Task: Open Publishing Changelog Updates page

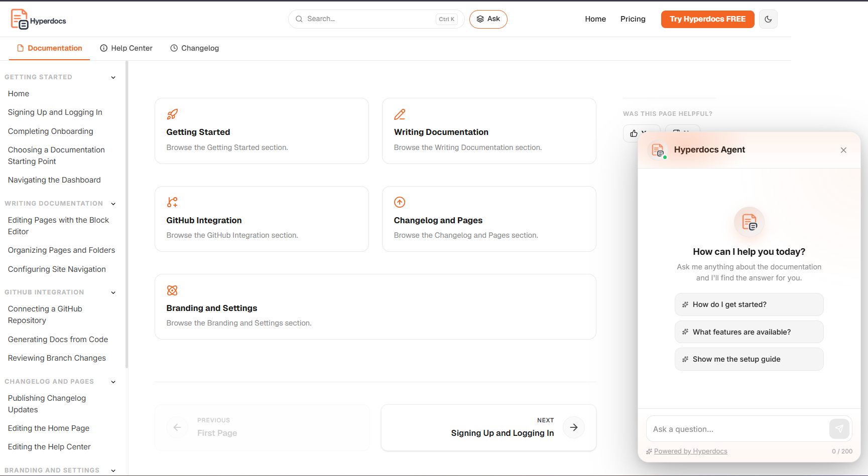Action: [47, 404]
